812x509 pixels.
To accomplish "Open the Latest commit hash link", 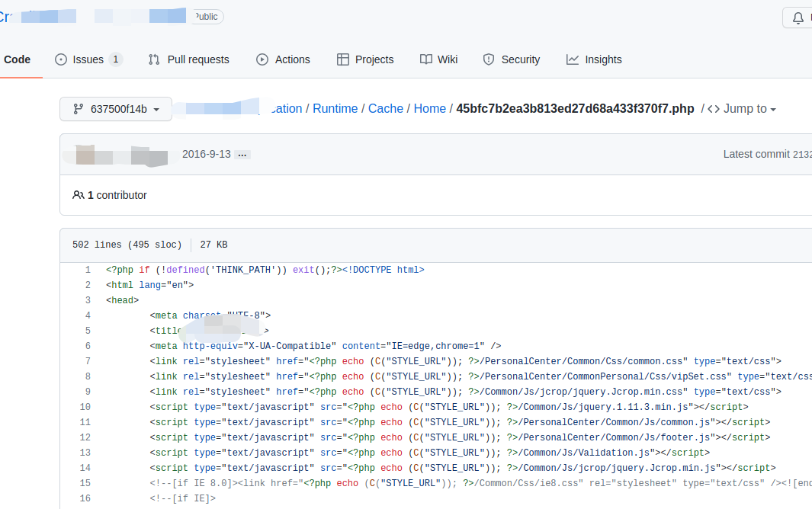I will (802, 155).
